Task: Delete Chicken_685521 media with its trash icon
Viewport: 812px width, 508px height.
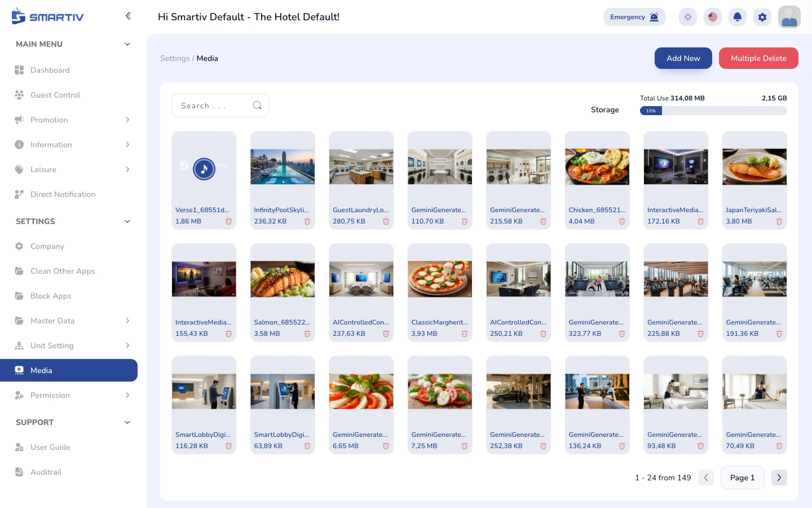Action: click(622, 221)
